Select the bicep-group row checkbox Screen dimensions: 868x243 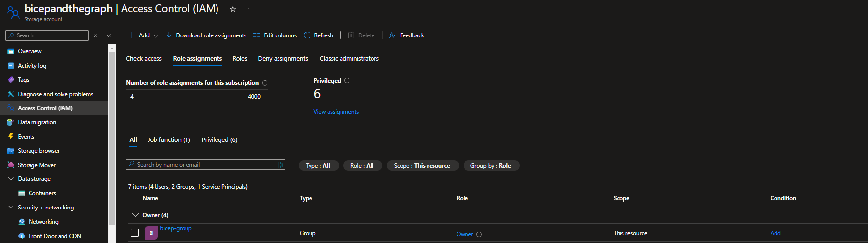135,233
